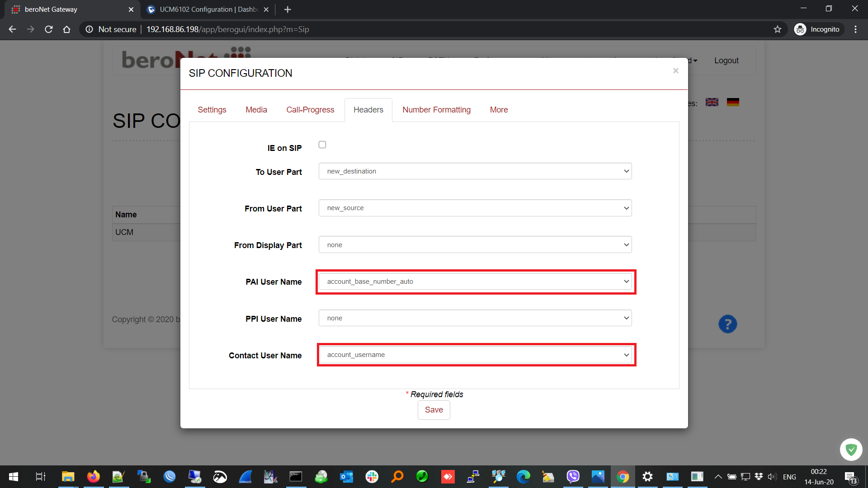This screenshot has height=488, width=868.
Task: Switch language to English flag
Action: (x=712, y=103)
